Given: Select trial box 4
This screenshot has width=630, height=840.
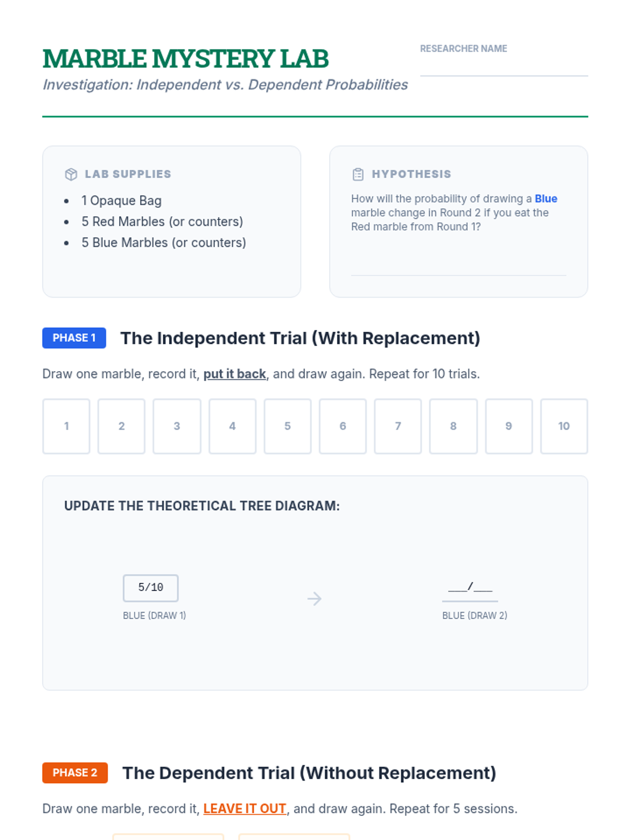Looking at the screenshot, I should click(x=232, y=426).
